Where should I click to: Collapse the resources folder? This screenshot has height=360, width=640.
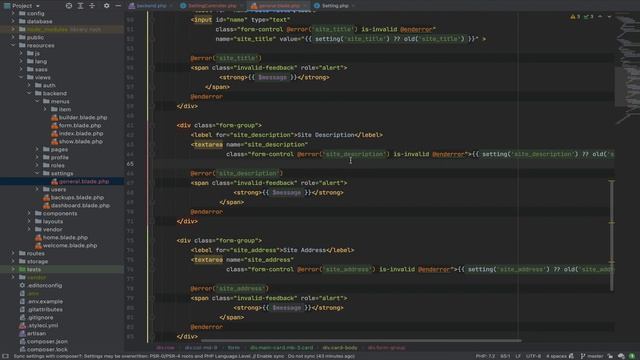point(13,45)
